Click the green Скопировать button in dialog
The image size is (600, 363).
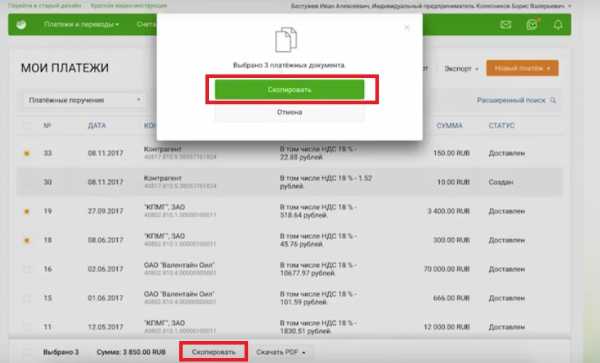289,90
